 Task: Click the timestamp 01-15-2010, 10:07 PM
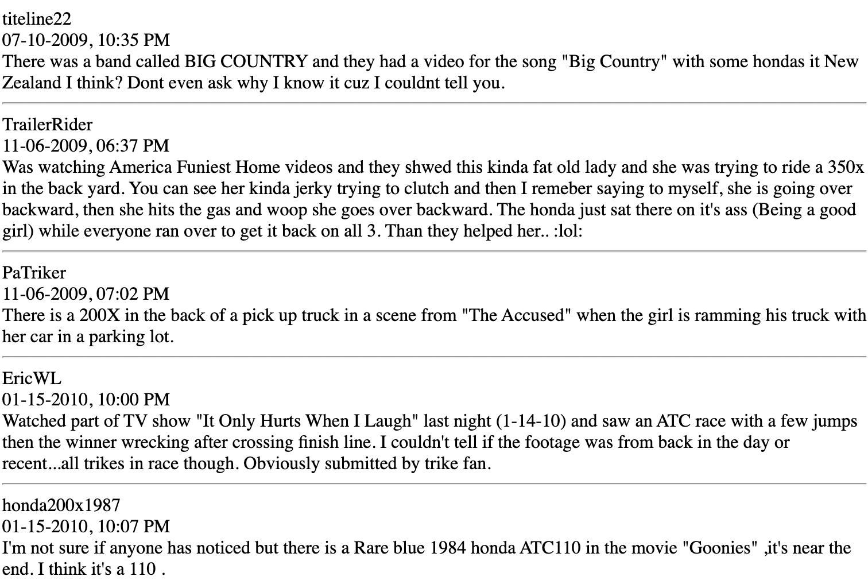click(87, 527)
